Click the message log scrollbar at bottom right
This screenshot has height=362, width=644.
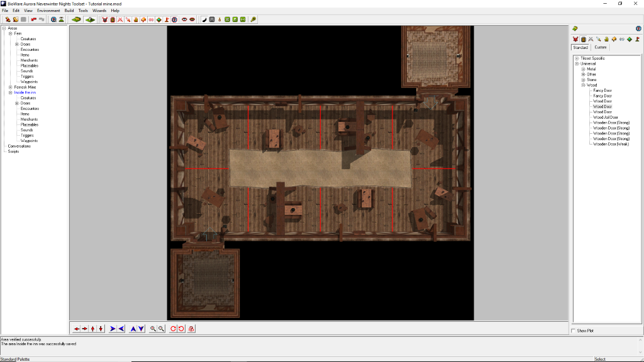[x=640, y=346]
